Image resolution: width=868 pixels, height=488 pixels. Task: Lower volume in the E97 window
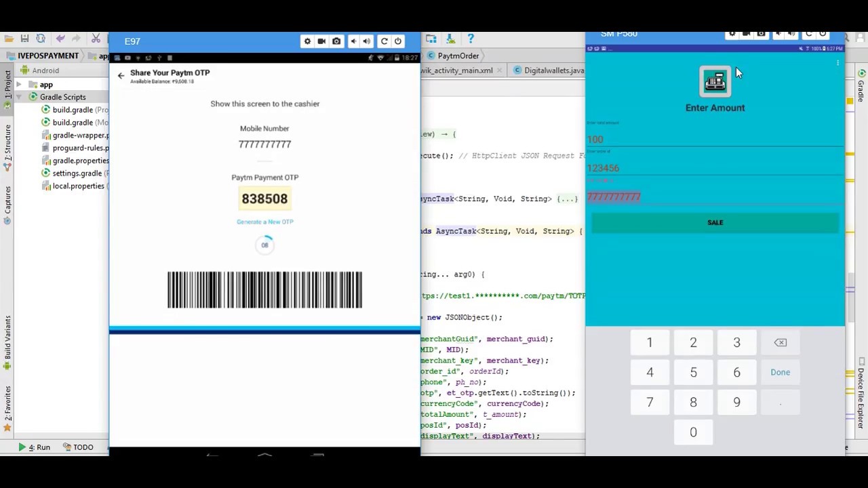353,41
